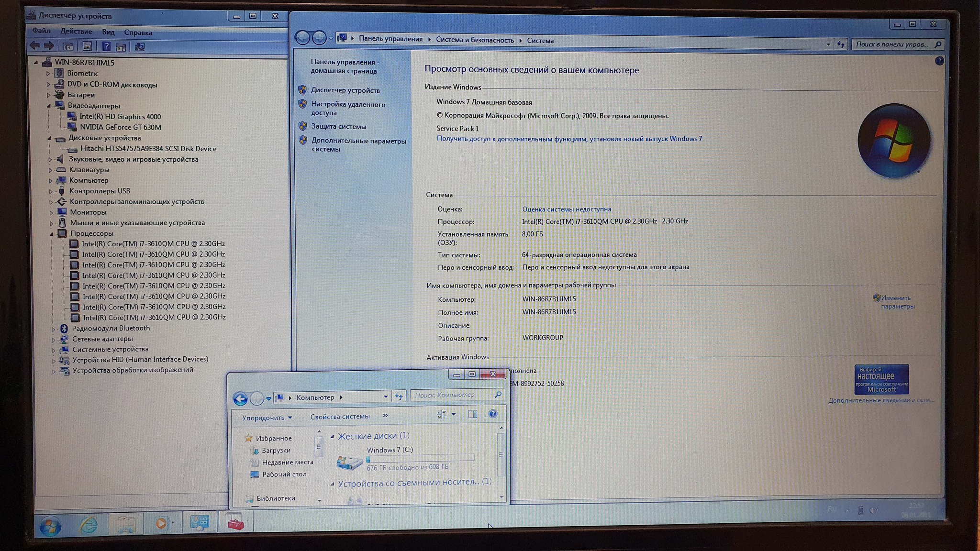
Task: Click the Свойства системы button
Action: click(x=340, y=417)
